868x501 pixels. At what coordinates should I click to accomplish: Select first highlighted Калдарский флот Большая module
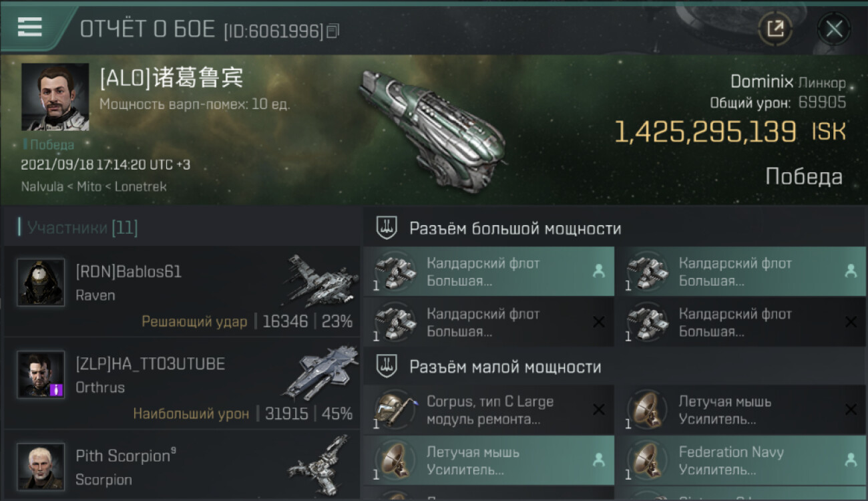click(x=489, y=271)
